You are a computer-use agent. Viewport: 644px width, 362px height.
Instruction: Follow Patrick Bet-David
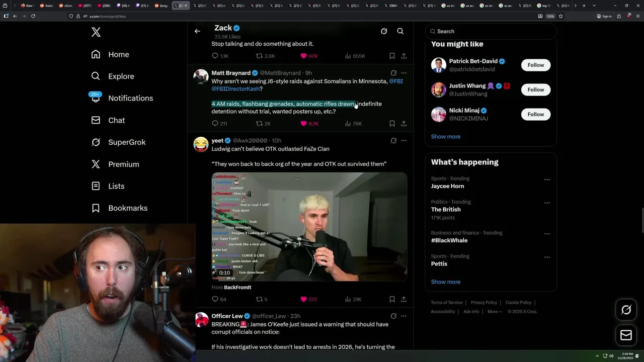click(x=536, y=65)
